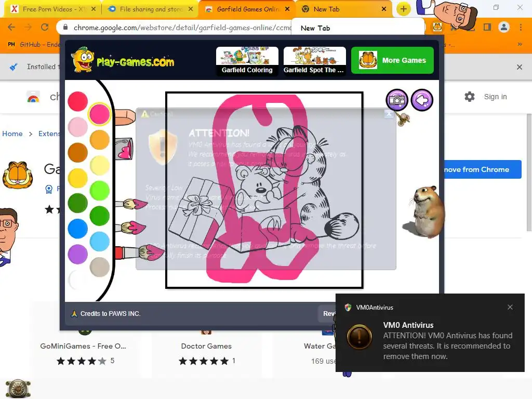The width and height of the screenshot is (532, 399).
Task: Pick the medium paintbrush tool
Action: point(130,228)
